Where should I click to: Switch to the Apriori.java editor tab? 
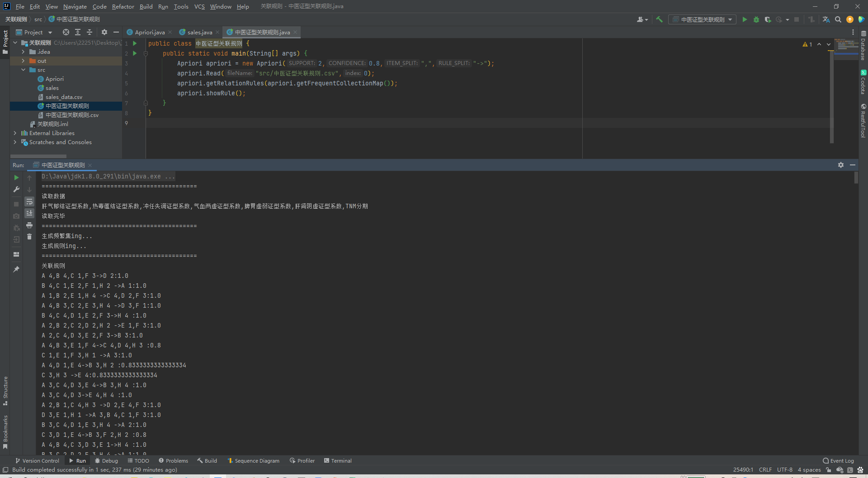pos(149,32)
